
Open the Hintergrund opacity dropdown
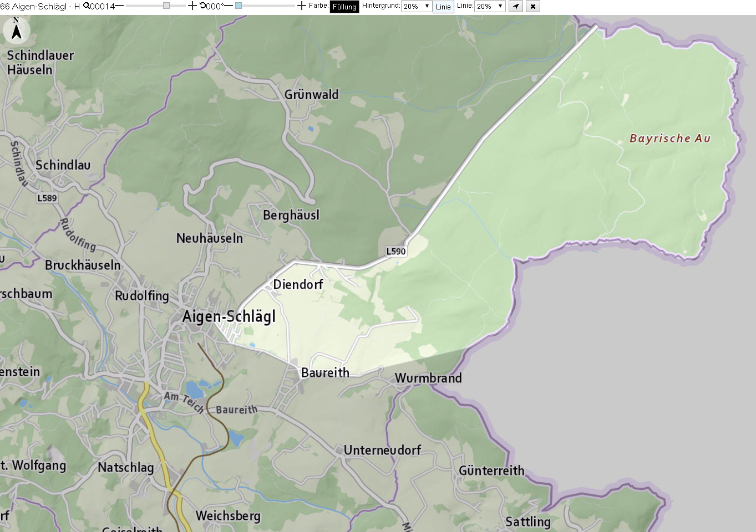[x=417, y=6]
